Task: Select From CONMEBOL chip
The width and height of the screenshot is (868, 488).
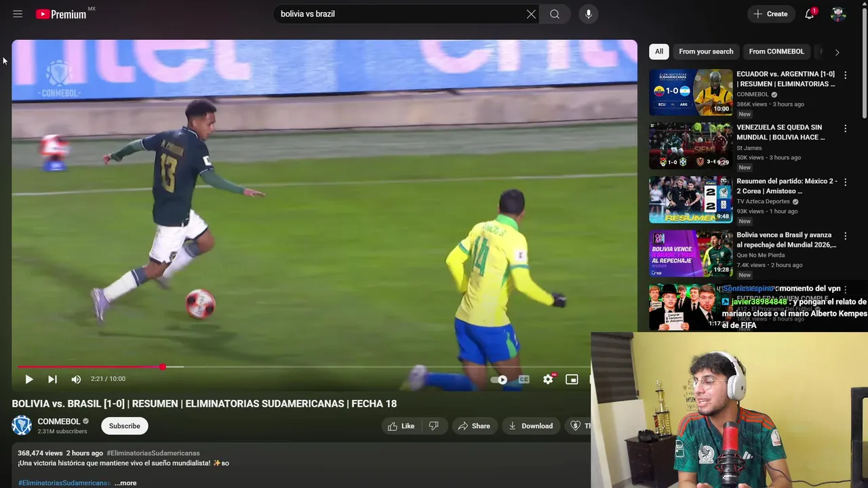Action: (776, 52)
